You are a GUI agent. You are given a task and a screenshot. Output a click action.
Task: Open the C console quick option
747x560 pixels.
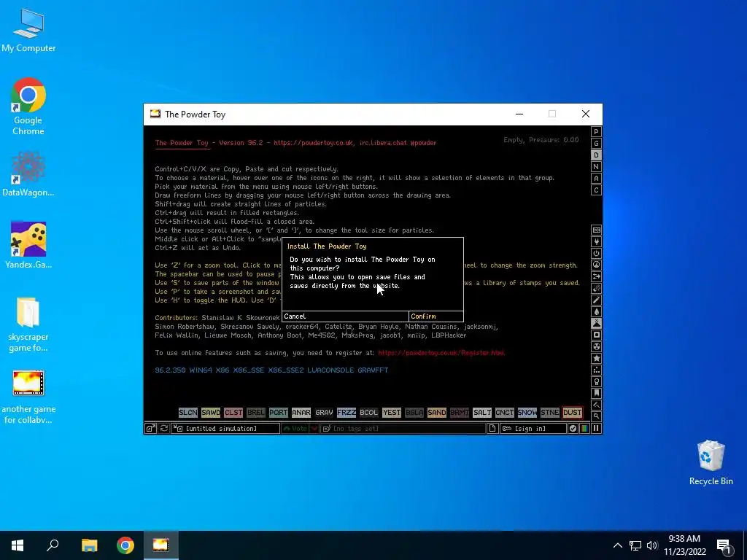click(597, 190)
